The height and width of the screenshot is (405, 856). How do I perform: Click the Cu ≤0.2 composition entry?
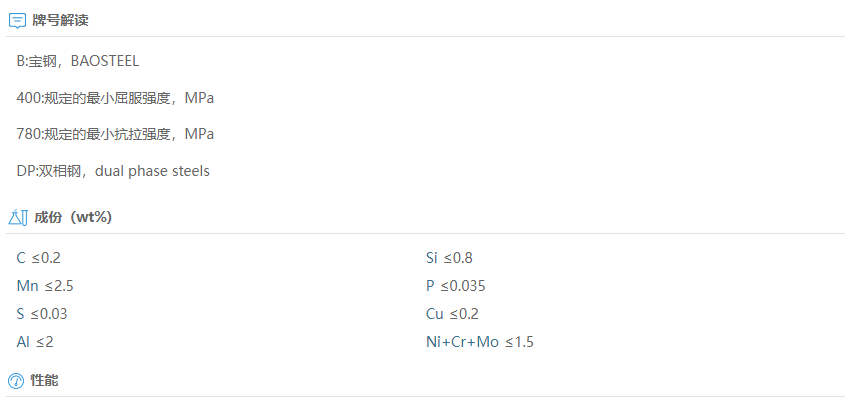[452, 314]
